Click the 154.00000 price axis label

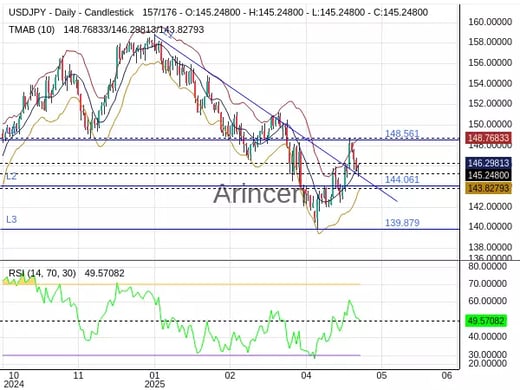point(490,83)
